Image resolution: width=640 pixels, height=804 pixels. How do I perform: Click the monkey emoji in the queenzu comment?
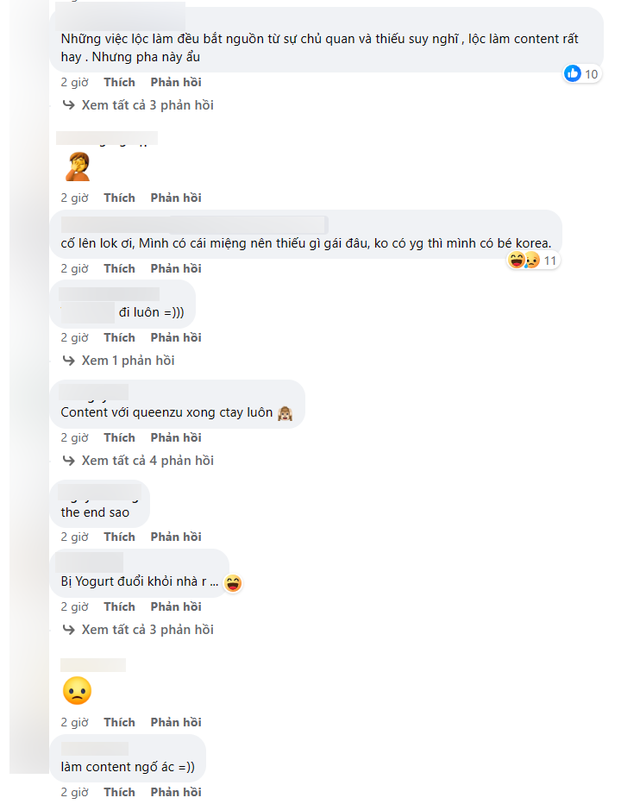(283, 412)
